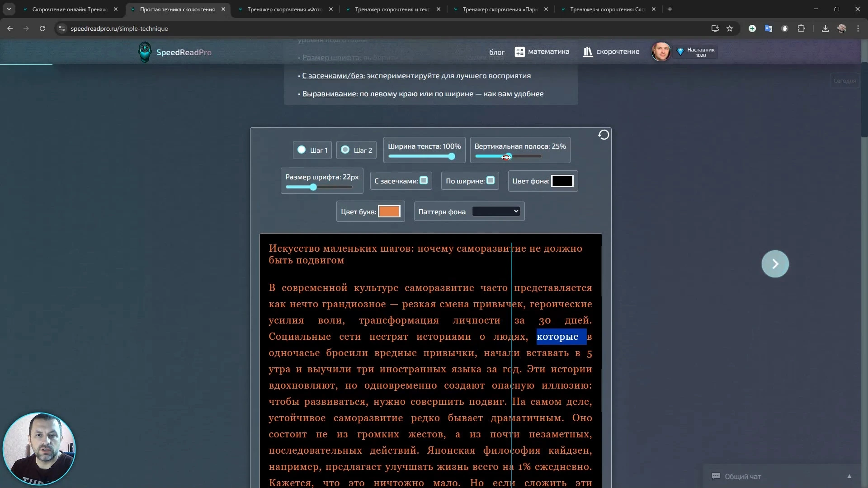Open the Chrome profile avatar in toolbar
The width and height of the screenshot is (868, 488).
[842, 28]
